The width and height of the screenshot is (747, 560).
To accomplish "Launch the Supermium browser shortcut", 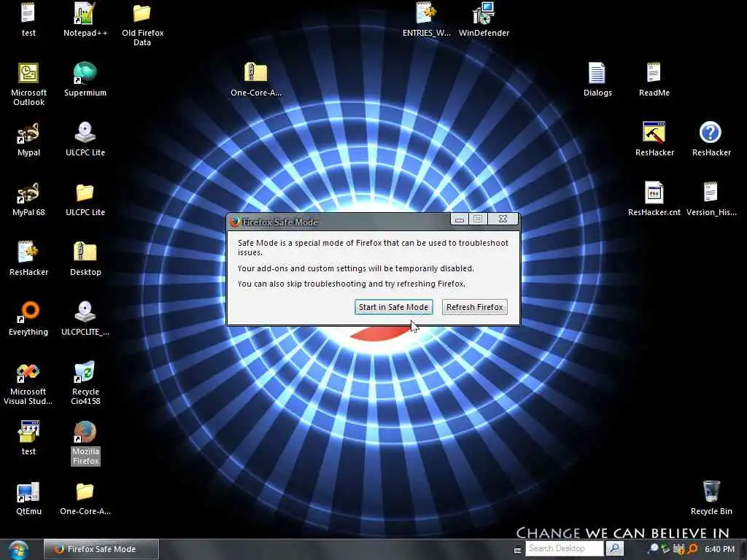I will point(85,79).
